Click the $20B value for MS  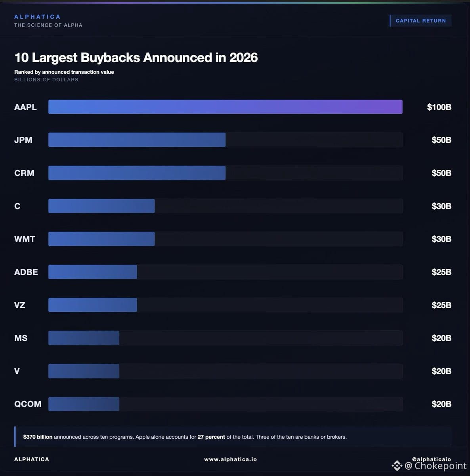(x=441, y=338)
